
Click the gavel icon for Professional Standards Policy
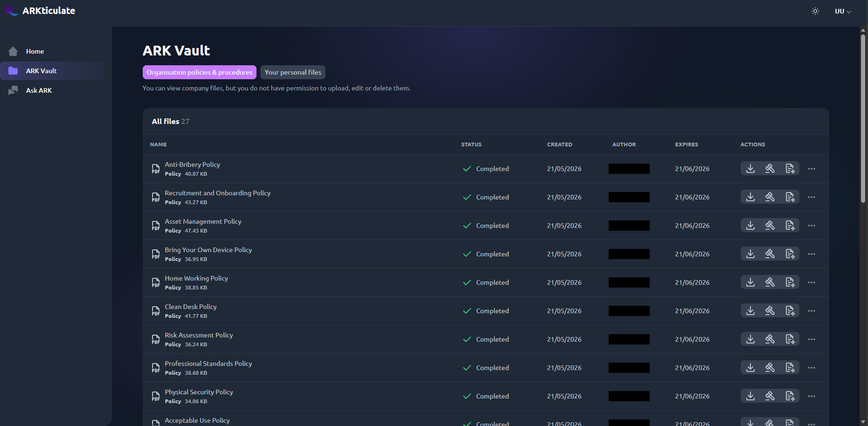pos(770,368)
